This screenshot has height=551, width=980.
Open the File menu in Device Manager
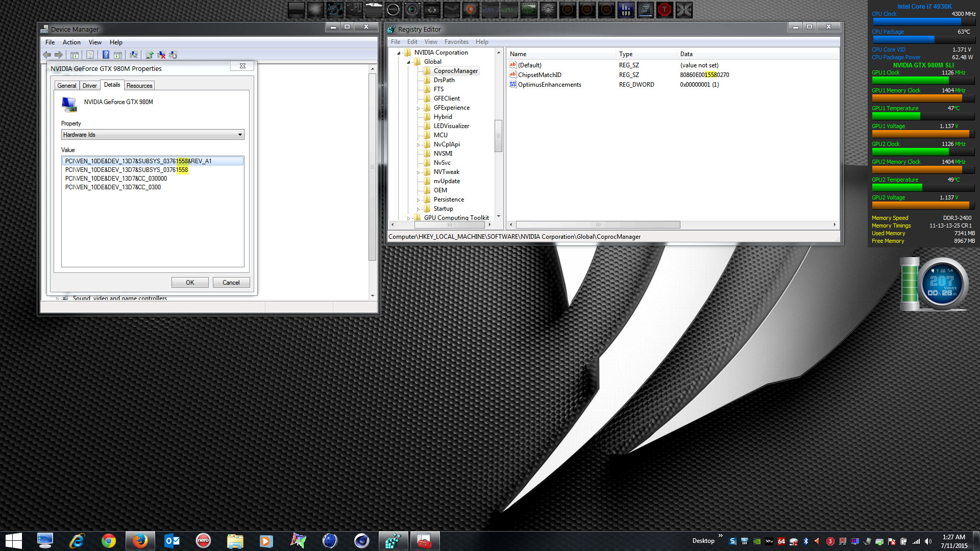click(50, 42)
